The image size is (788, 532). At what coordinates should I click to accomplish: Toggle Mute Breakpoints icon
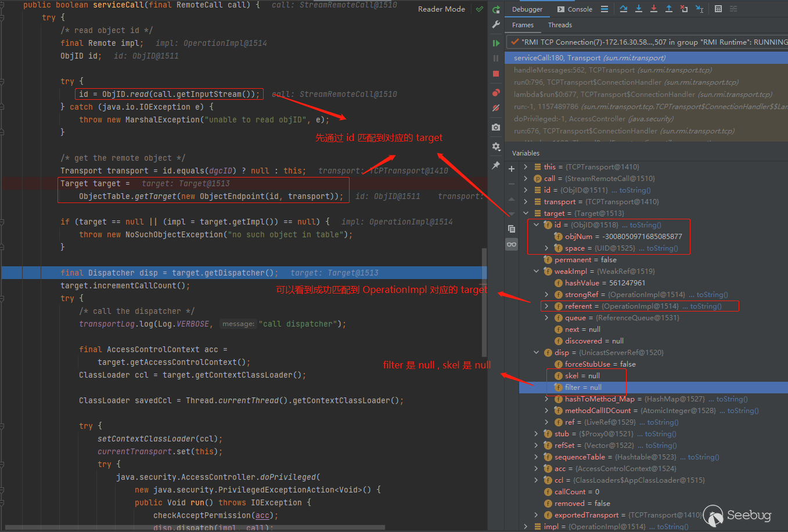[x=496, y=108]
